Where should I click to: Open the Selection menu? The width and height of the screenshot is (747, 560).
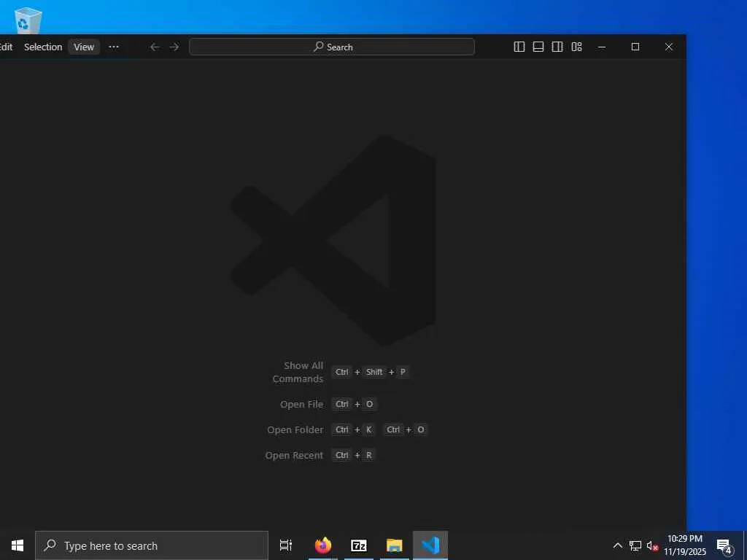[43, 47]
